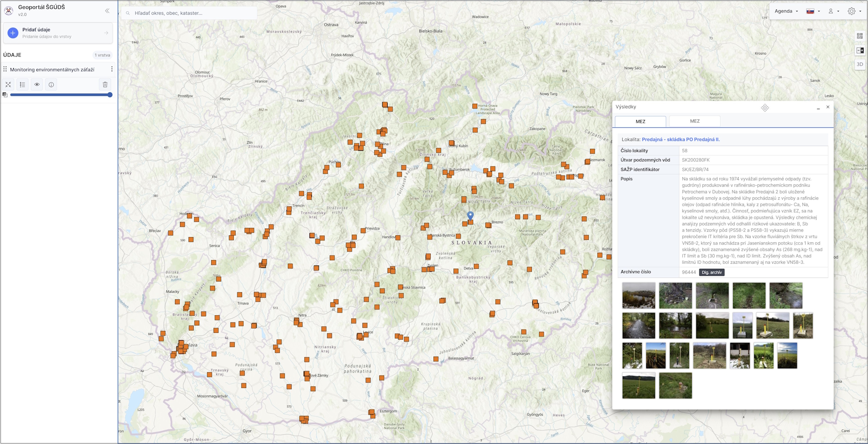Open the settings gear dropdown
This screenshot has height=444, width=868.
(854, 11)
